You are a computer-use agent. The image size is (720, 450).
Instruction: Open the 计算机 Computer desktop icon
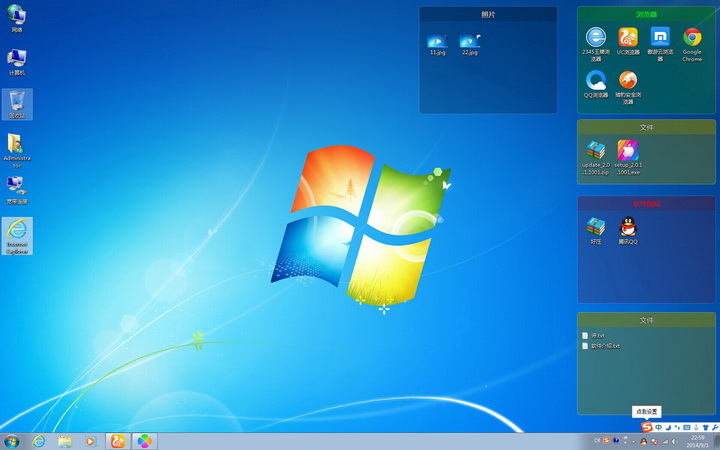17,62
